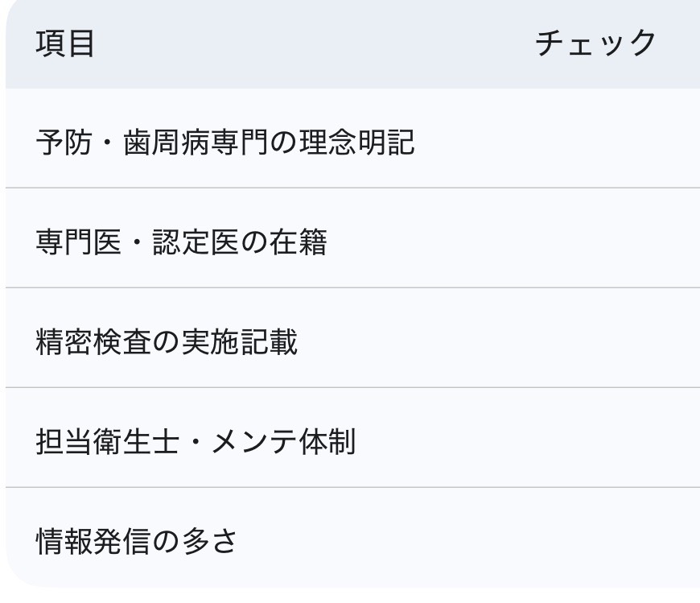The height and width of the screenshot is (603, 700).
Task: Click the word 理念明記 in the first row
Action: point(356,142)
